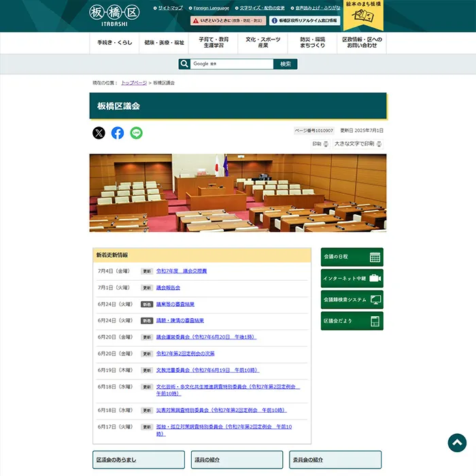This screenshot has width=476, height=476.
Task: Go to トップページ breadcrumb link
Action: pyautogui.click(x=134, y=83)
